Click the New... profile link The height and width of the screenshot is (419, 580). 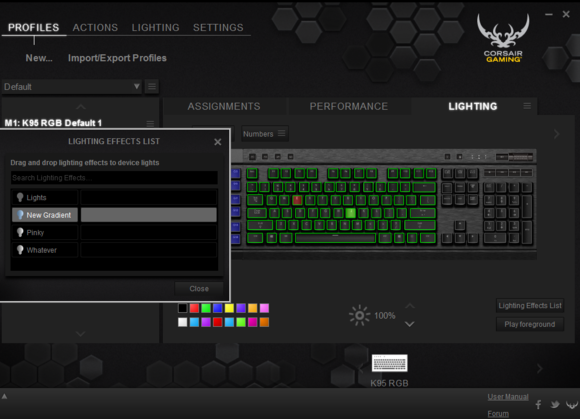coord(39,58)
